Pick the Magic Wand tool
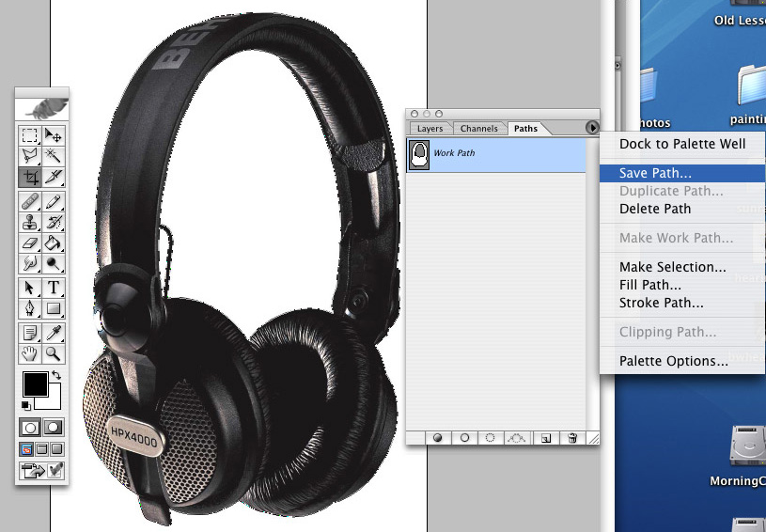This screenshot has height=532, width=766. pos(53,156)
